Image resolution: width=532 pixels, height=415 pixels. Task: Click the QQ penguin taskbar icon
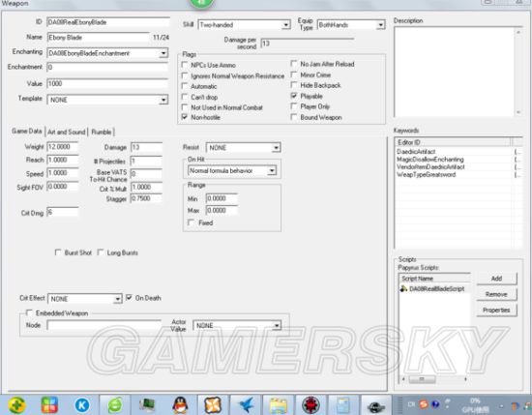tap(180, 404)
